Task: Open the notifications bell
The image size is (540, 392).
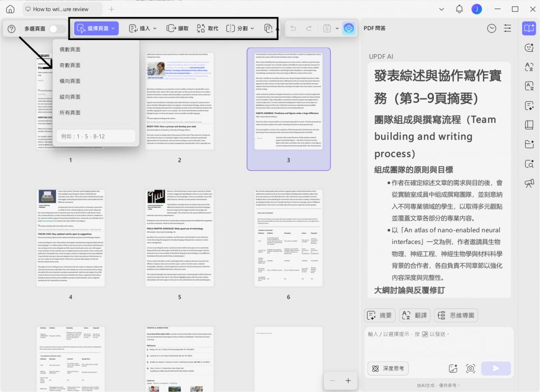Action: 459,9
